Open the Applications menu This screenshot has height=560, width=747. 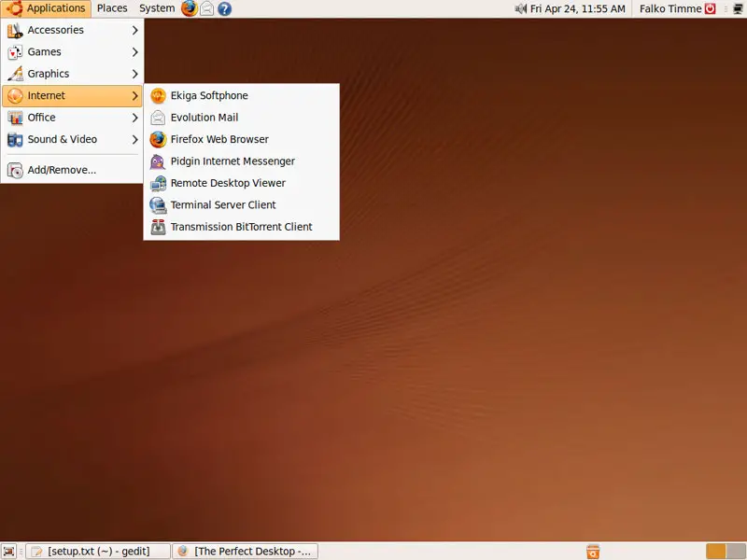46,8
